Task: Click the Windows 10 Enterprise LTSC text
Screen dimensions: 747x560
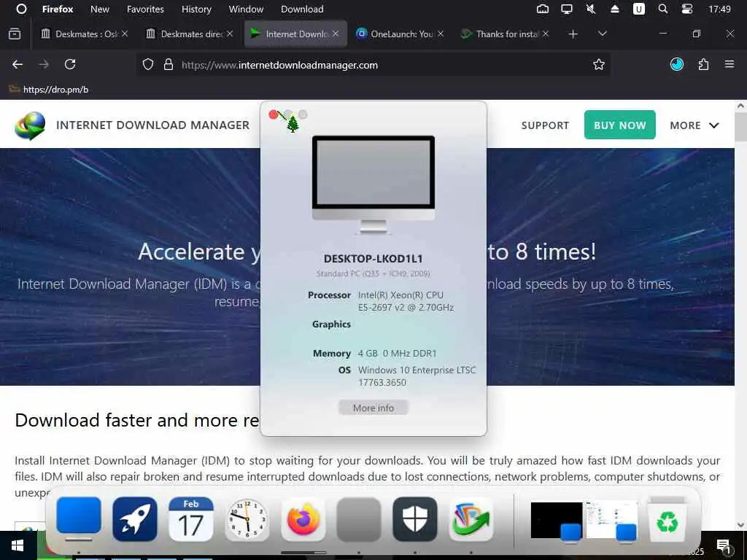Action: [x=417, y=370]
